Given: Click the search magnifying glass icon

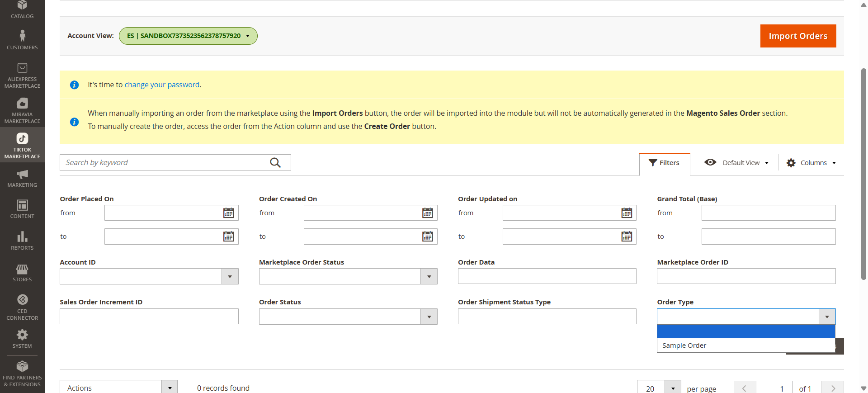Looking at the screenshot, I should pos(275,163).
